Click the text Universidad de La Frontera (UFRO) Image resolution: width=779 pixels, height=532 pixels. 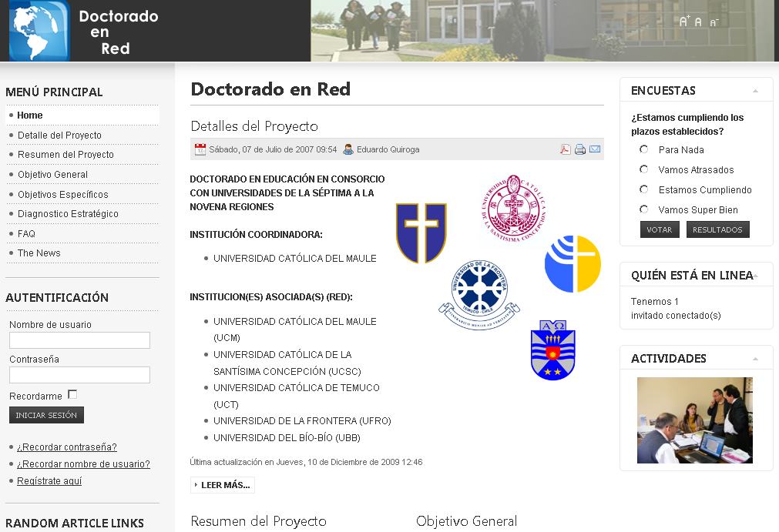click(302, 421)
